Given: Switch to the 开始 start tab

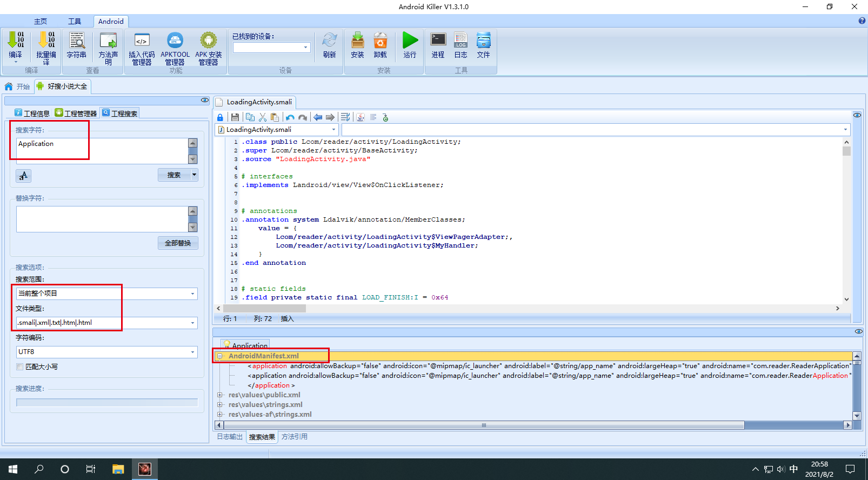Looking at the screenshot, I should [x=18, y=86].
